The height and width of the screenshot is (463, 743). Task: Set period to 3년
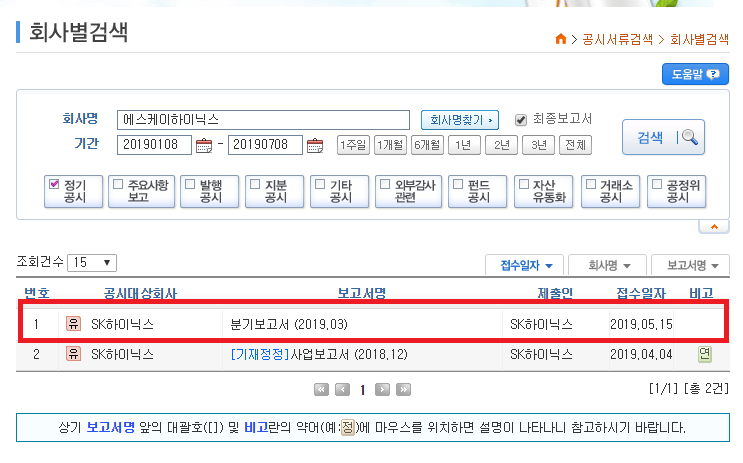538,145
